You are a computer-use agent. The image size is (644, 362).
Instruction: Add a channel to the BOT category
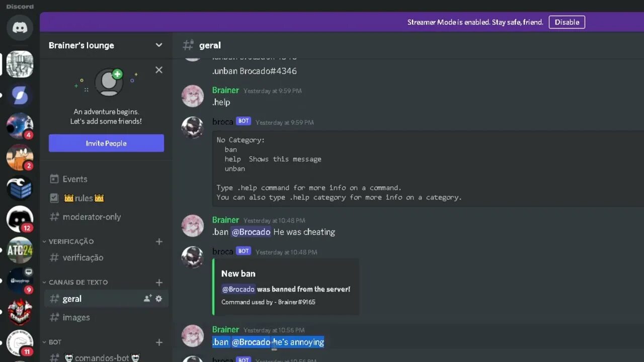pyautogui.click(x=159, y=342)
